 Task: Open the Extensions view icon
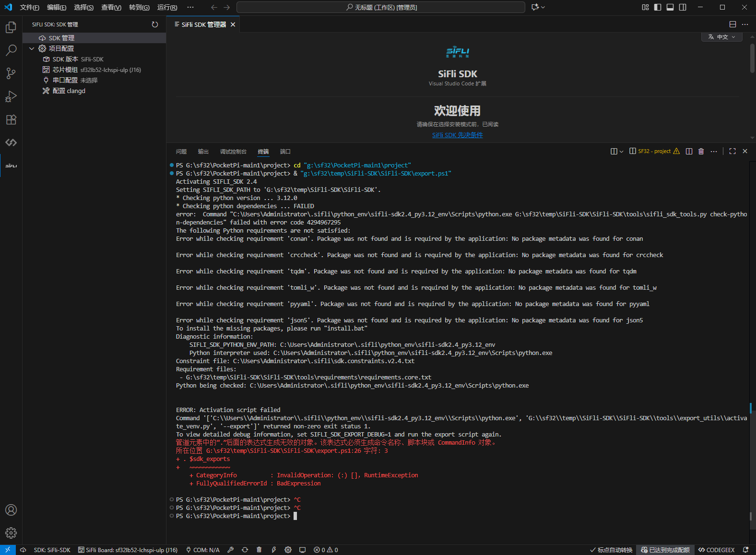[x=11, y=119]
